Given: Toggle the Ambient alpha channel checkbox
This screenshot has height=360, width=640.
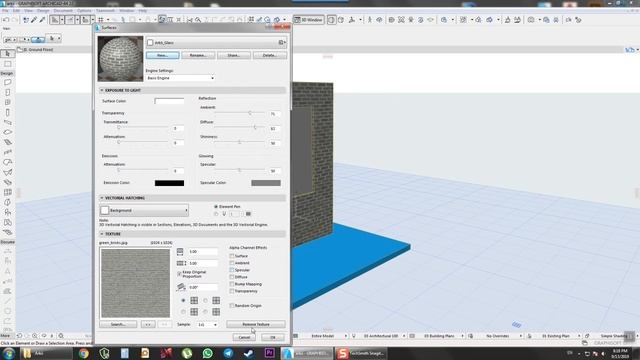Looking at the screenshot, I should point(232,263).
